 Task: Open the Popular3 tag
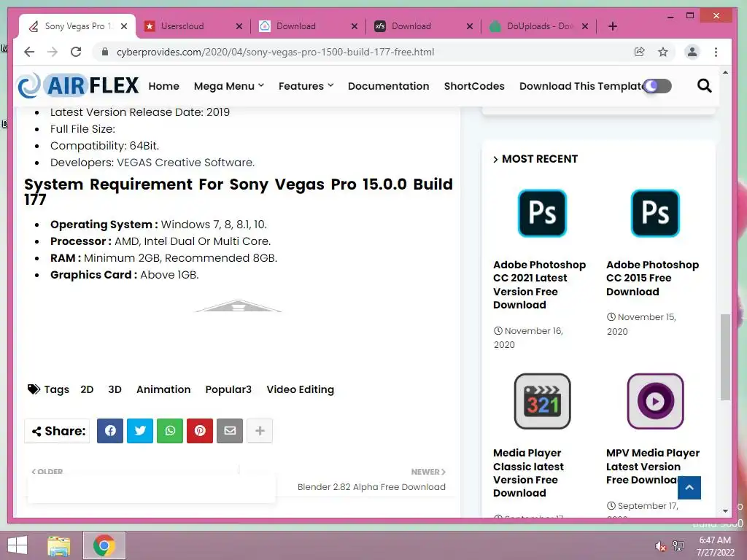click(228, 389)
